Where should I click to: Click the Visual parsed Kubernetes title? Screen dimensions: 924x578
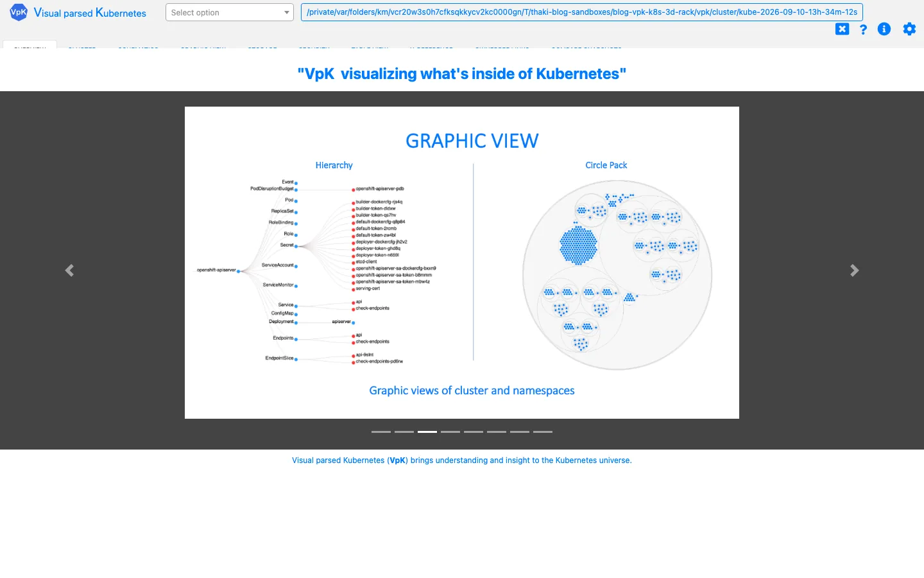click(x=90, y=13)
